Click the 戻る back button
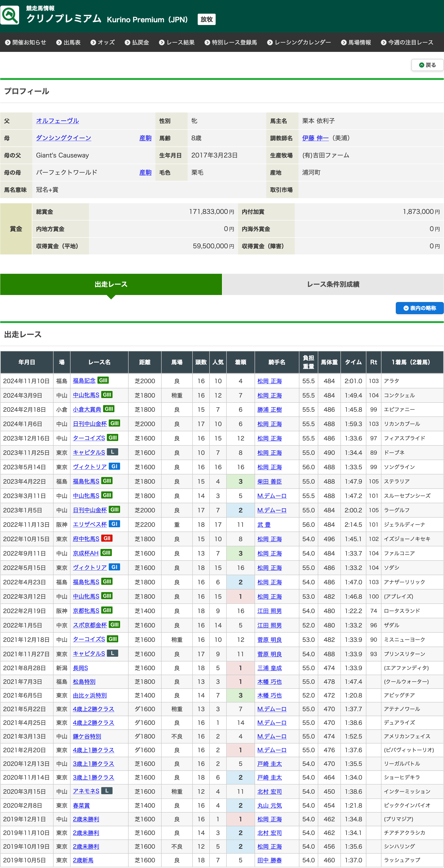 point(427,65)
